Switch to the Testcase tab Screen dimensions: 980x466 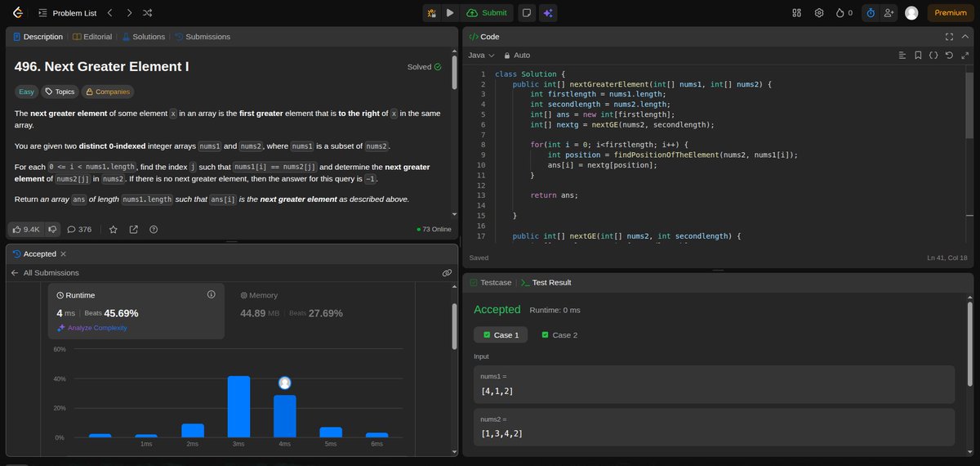(x=491, y=282)
